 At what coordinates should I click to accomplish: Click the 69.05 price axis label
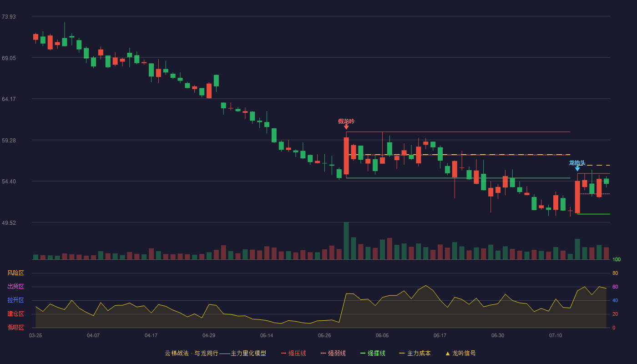(x=9, y=58)
